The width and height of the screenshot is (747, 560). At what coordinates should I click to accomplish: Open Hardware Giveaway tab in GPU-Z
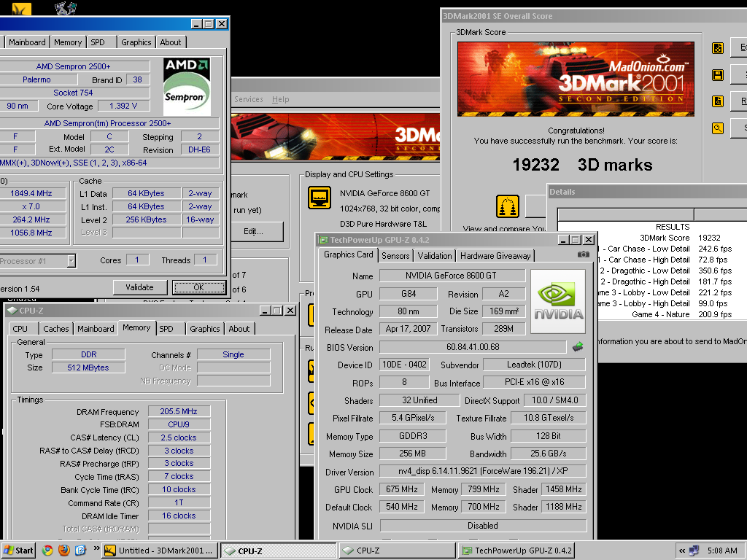(x=495, y=256)
